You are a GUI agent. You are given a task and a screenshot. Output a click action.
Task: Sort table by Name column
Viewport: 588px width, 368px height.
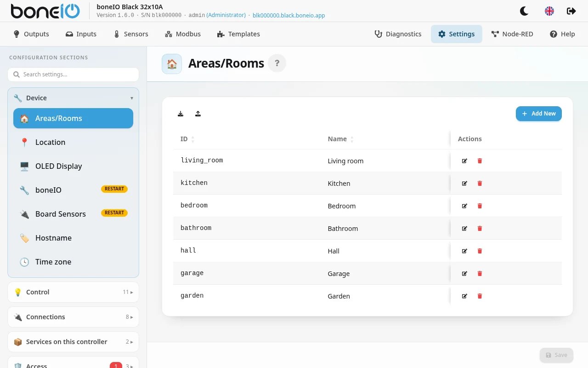click(340, 139)
